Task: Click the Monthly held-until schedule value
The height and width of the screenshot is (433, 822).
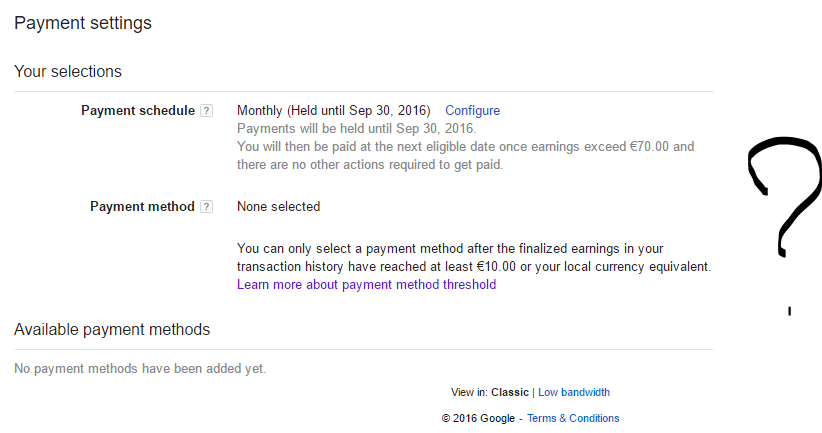Action: tap(333, 111)
